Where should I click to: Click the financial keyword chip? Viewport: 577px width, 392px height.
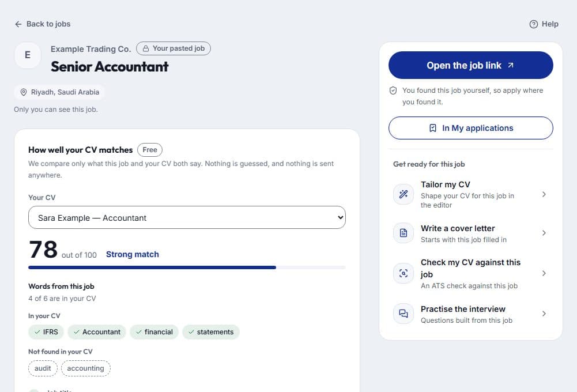pos(154,332)
